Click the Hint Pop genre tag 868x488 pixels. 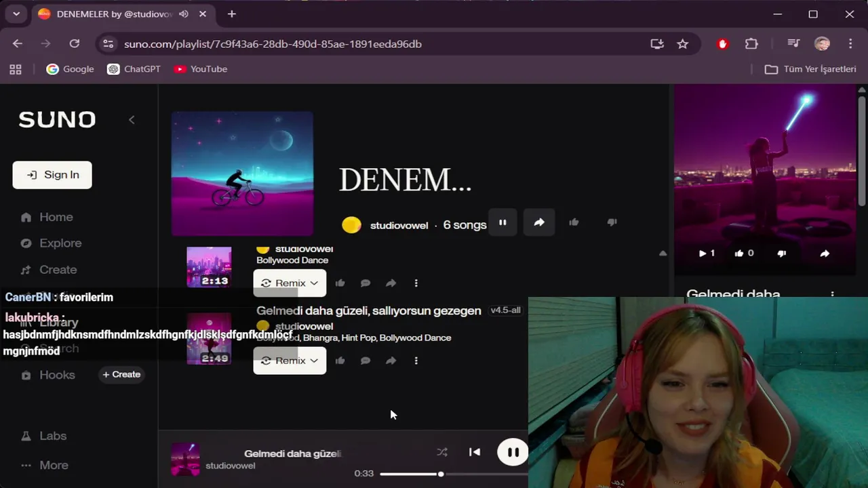click(x=358, y=338)
